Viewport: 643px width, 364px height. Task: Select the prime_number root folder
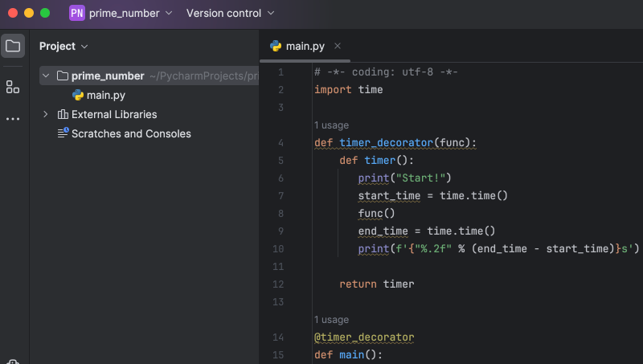(x=108, y=76)
